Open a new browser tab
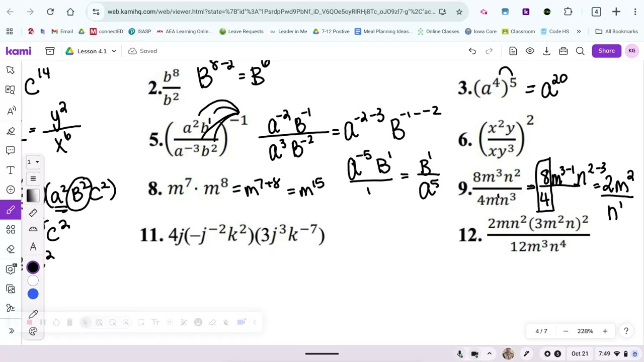This screenshot has height=362, width=644. pos(616,12)
